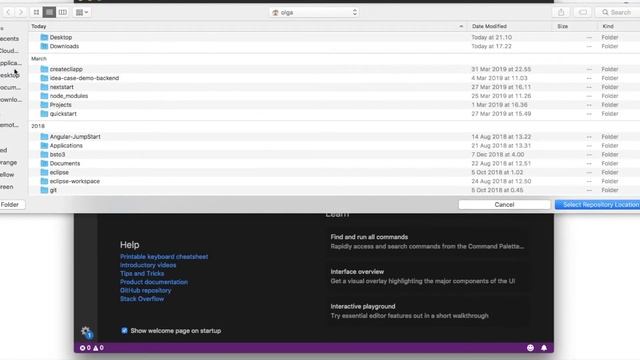Select the quickstart folder
Viewport: 640px width, 360px height.
(x=335, y=114)
